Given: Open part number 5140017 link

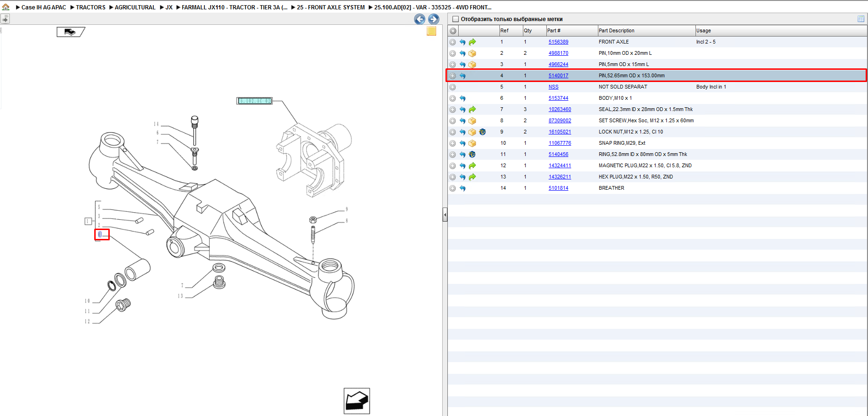Looking at the screenshot, I should coord(559,75).
